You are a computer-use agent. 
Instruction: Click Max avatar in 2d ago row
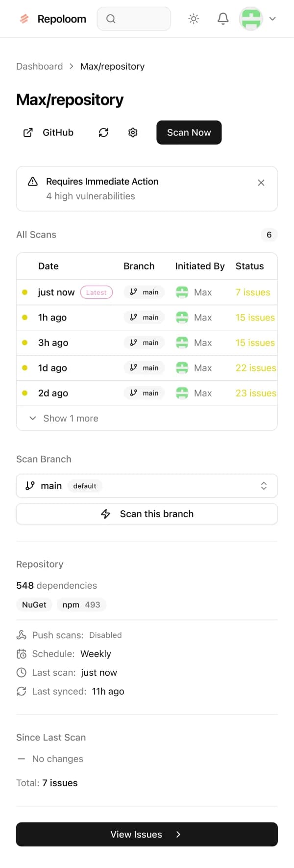pyautogui.click(x=182, y=393)
